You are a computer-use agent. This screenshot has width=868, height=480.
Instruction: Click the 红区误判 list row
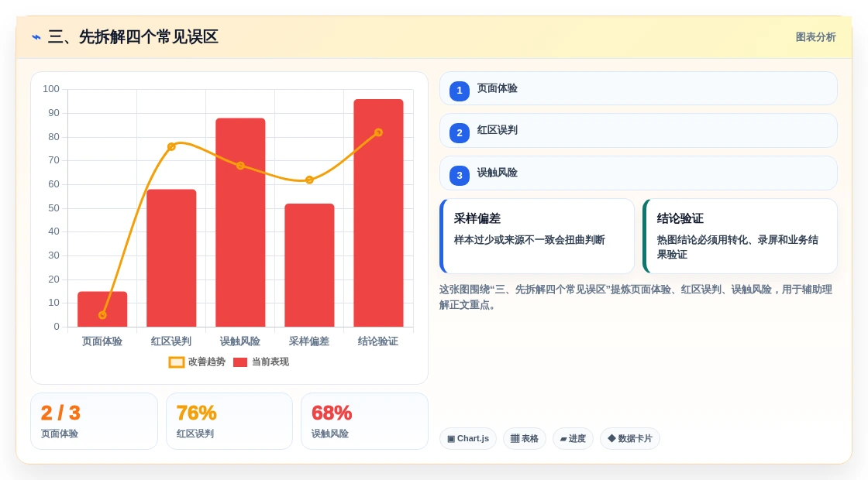(x=639, y=131)
